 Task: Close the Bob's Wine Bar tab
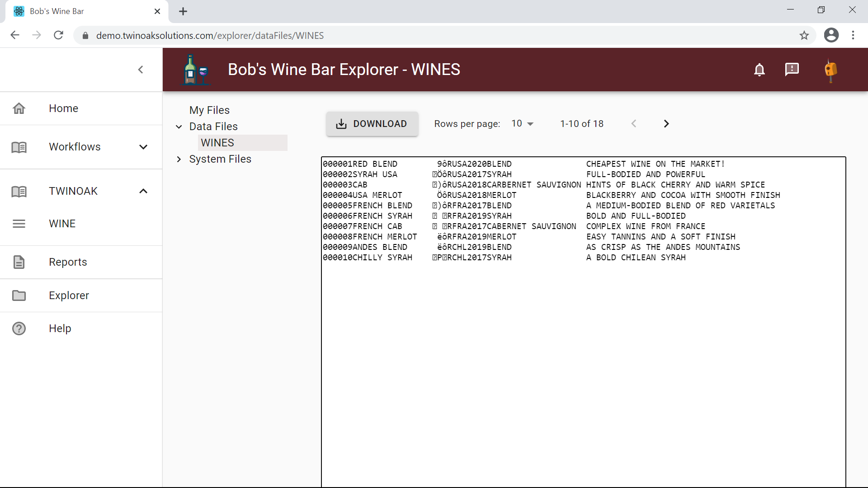pos(157,11)
